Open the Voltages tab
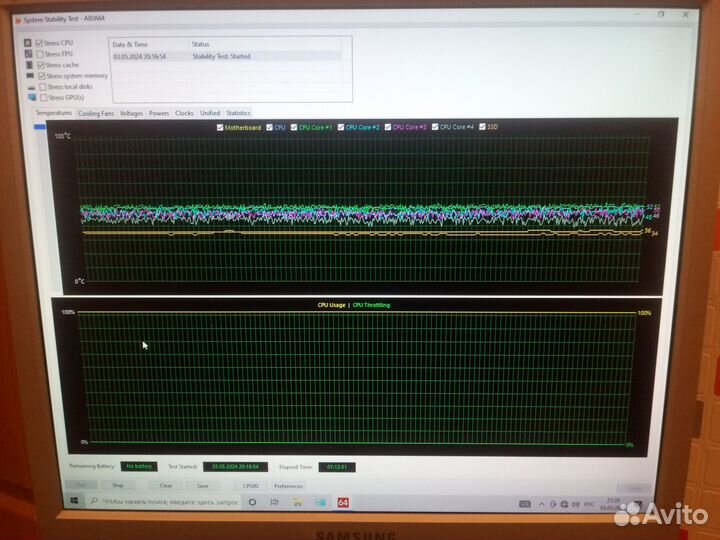 pyautogui.click(x=131, y=113)
